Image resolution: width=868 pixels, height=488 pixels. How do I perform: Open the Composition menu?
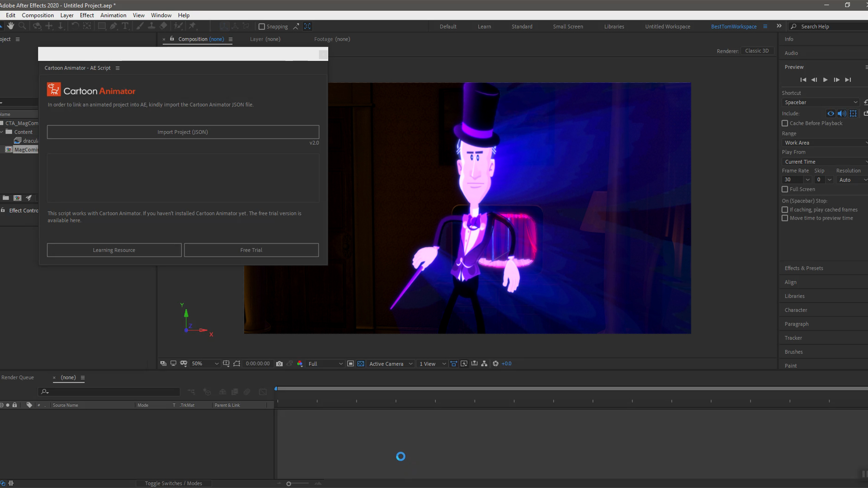38,15
